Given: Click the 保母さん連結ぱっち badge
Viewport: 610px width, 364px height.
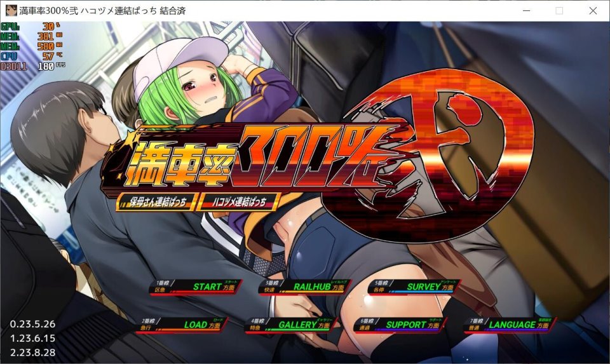Looking at the screenshot, I should point(157,202).
